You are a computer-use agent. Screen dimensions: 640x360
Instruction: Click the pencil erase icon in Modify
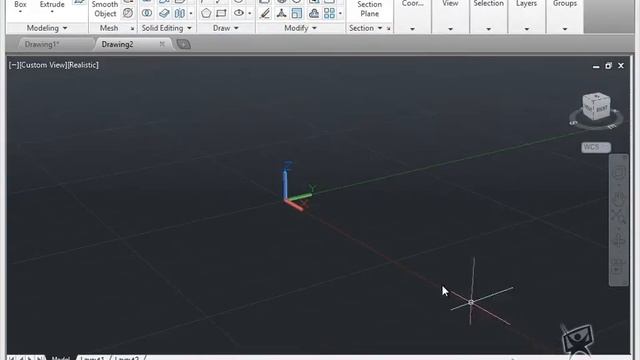(x=265, y=13)
